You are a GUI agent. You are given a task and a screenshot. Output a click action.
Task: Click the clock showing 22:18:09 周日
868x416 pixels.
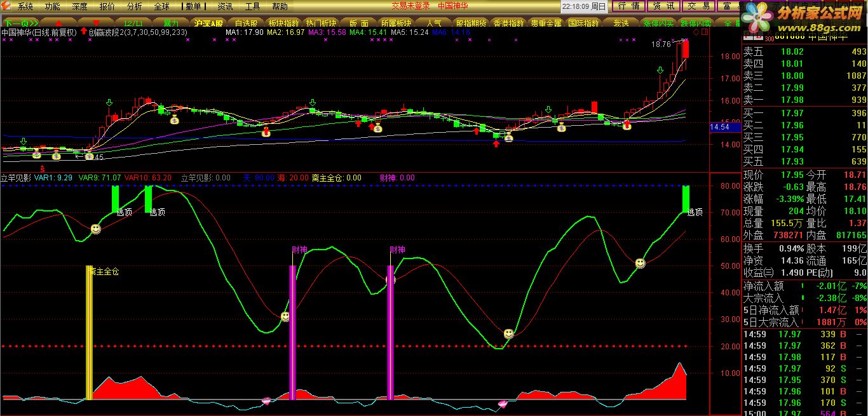584,6
